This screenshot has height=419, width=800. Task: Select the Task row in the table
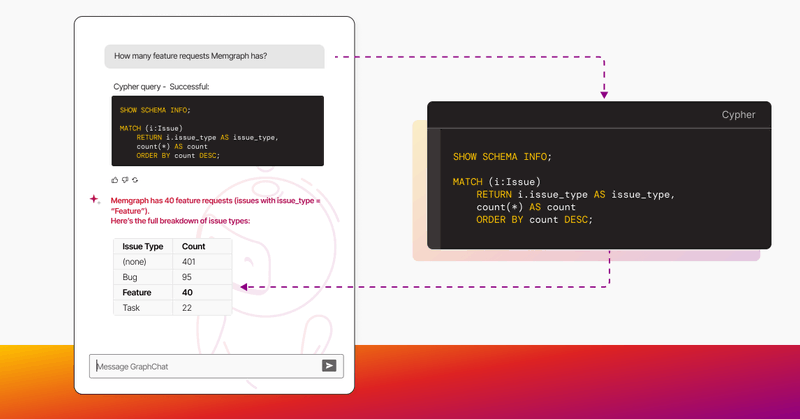[172, 308]
